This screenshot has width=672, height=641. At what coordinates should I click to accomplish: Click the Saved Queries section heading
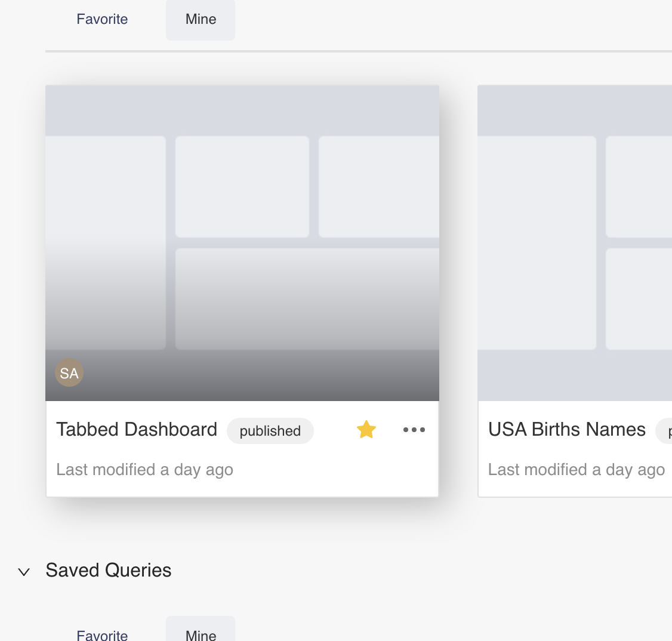[x=109, y=571]
